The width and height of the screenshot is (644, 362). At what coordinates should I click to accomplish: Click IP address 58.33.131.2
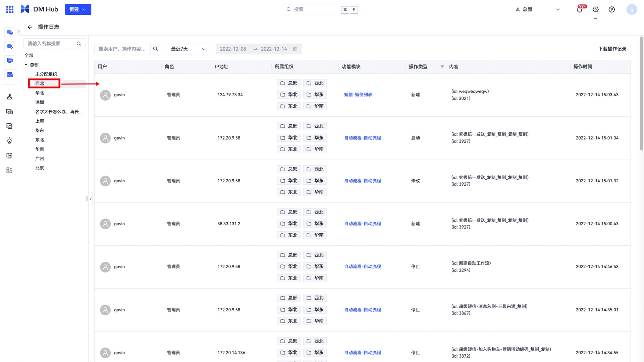click(x=228, y=224)
